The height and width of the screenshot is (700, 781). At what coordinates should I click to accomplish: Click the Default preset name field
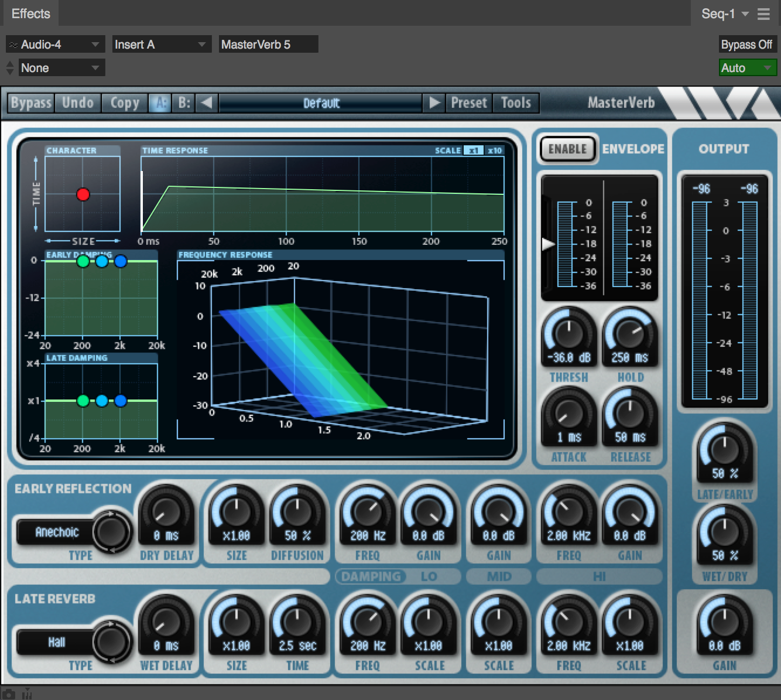point(321,103)
